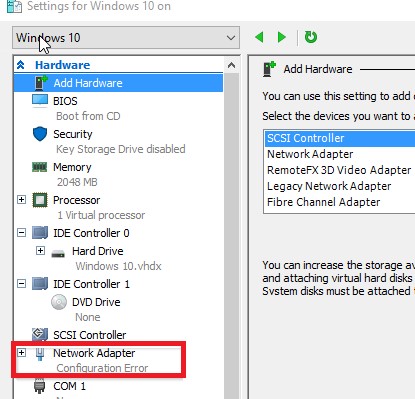Expand the Hard Drive node
Viewport: 415px width, 399px height.
point(40,250)
